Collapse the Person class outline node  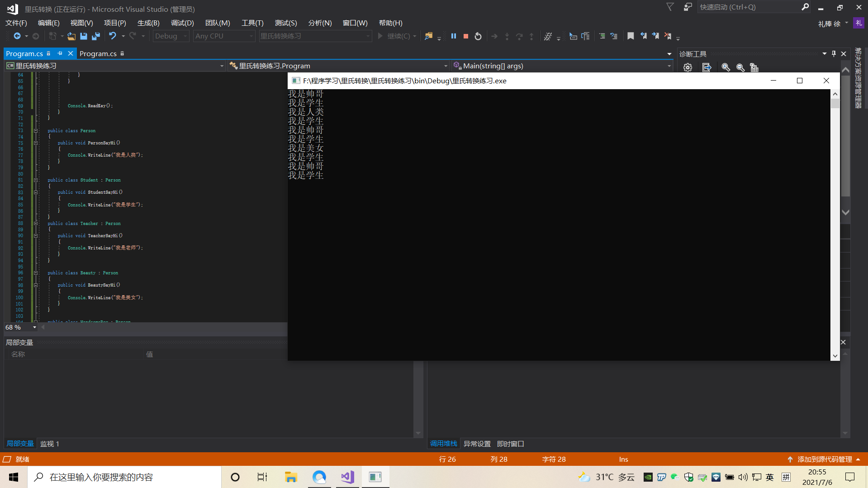[36, 131]
